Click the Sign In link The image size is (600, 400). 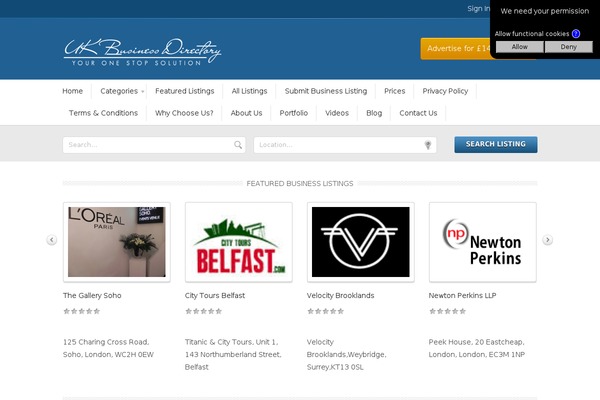click(x=478, y=9)
